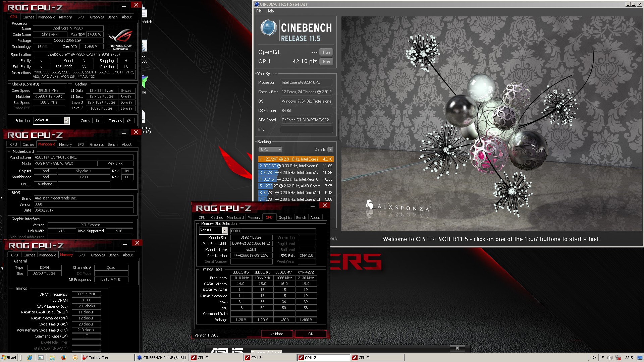The height and width of the screenshot is (362, 644).
Task: Click the DRAM Frequency value 2005.4 MHz
Action: [x=86, y=294]
